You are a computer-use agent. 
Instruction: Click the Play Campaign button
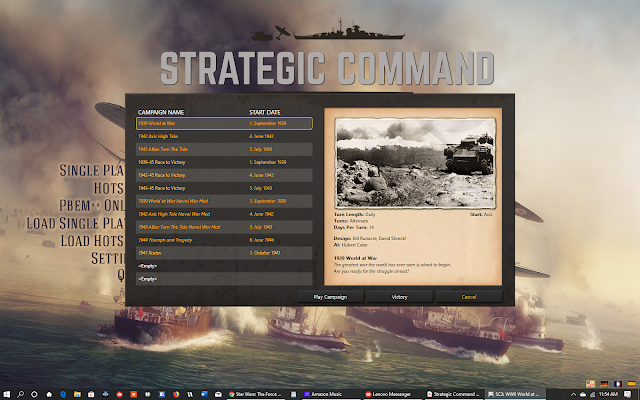[330, 297]
